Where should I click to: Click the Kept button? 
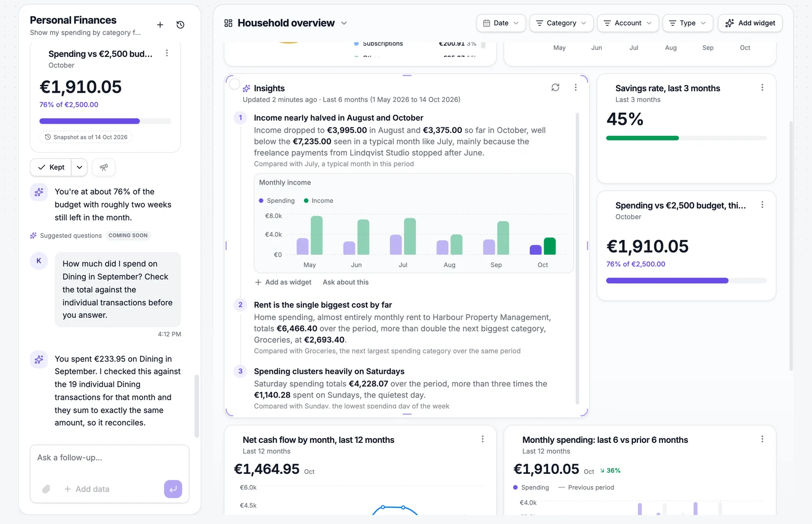point(51,167)
